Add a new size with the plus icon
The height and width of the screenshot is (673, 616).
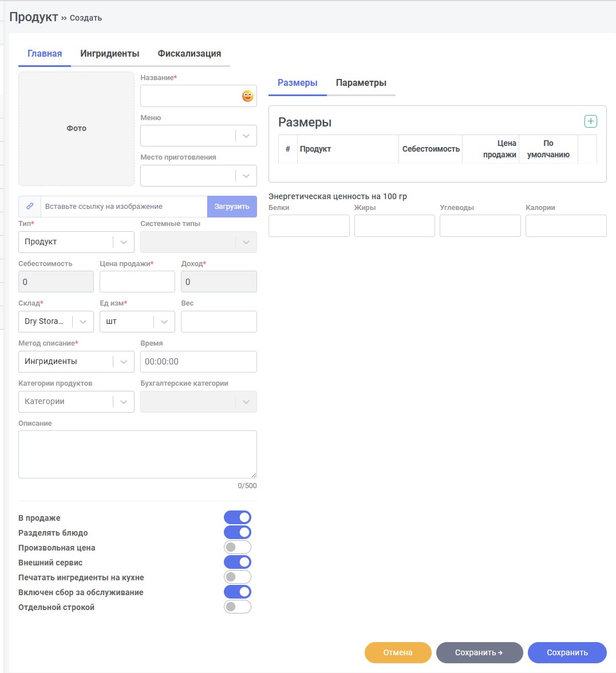click(591, 121)
